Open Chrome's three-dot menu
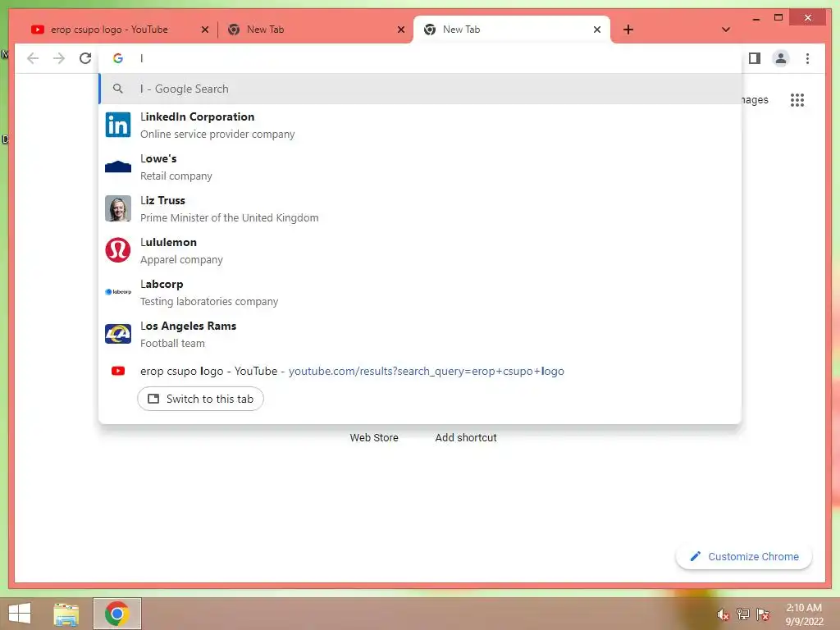 [x=807, y=58]
